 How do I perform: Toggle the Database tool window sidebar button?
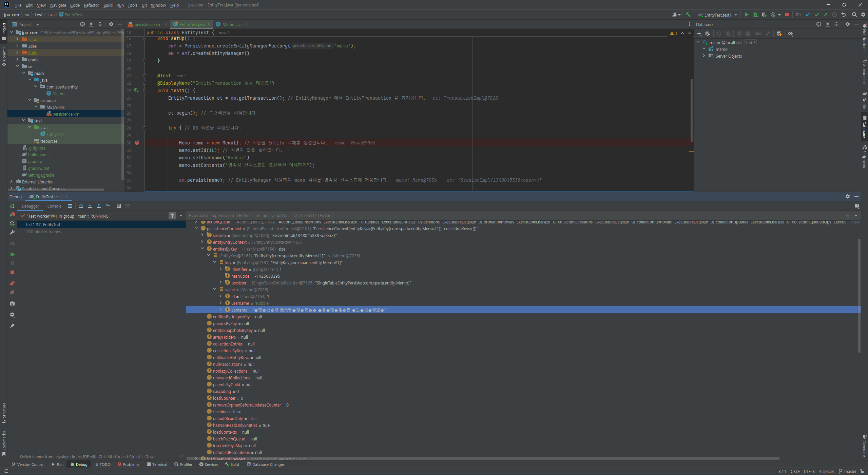click(864, 126)
